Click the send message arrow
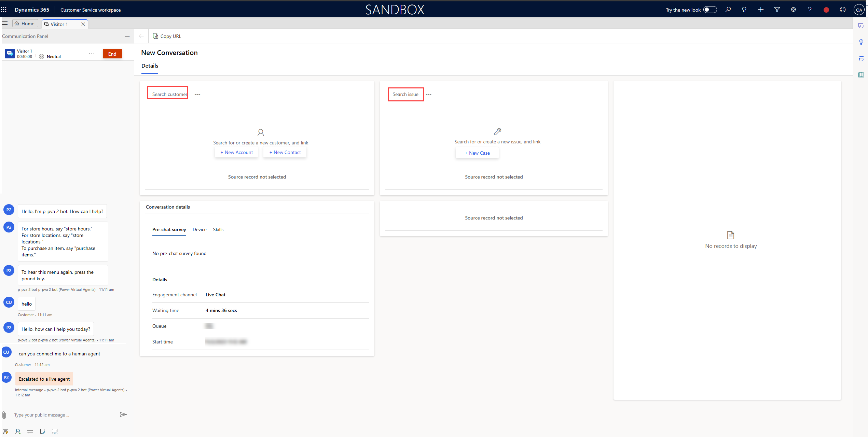Image resolution: width=868 pixels, height=437 pixels. (123, 414)
